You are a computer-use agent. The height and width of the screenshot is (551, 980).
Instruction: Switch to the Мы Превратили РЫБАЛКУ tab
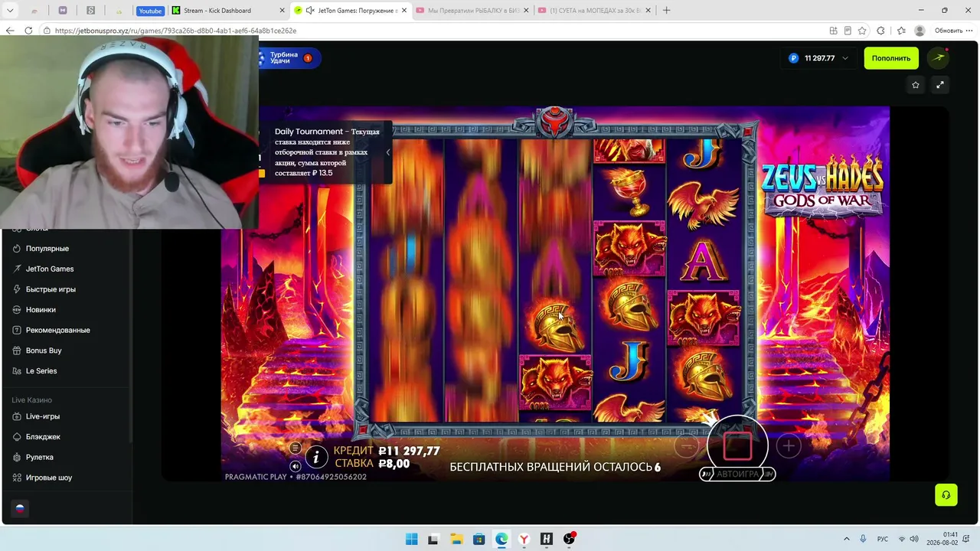(472, 11)
